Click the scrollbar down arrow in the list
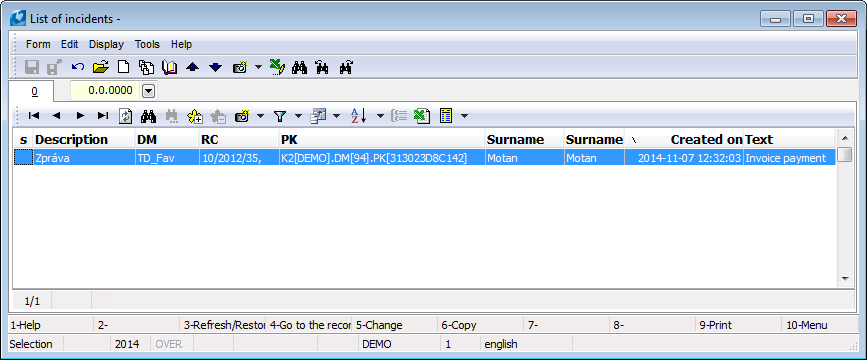 844,279
